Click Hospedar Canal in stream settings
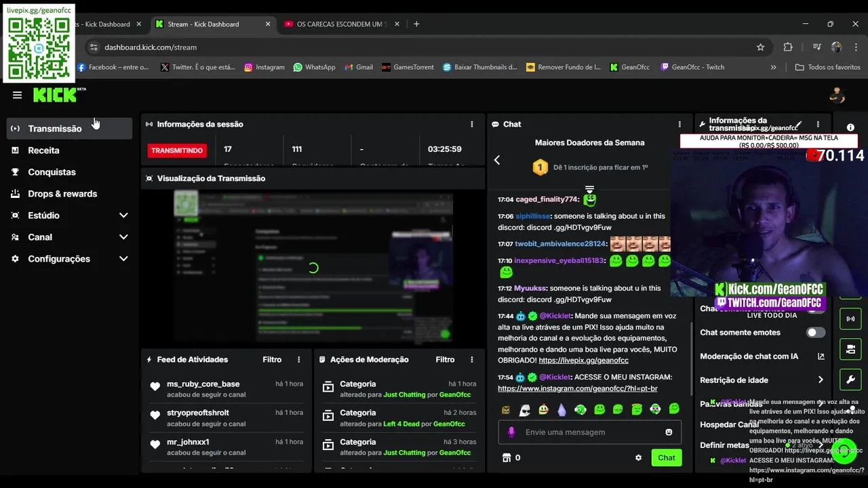868x488 pixels. [x=729, y=425]
